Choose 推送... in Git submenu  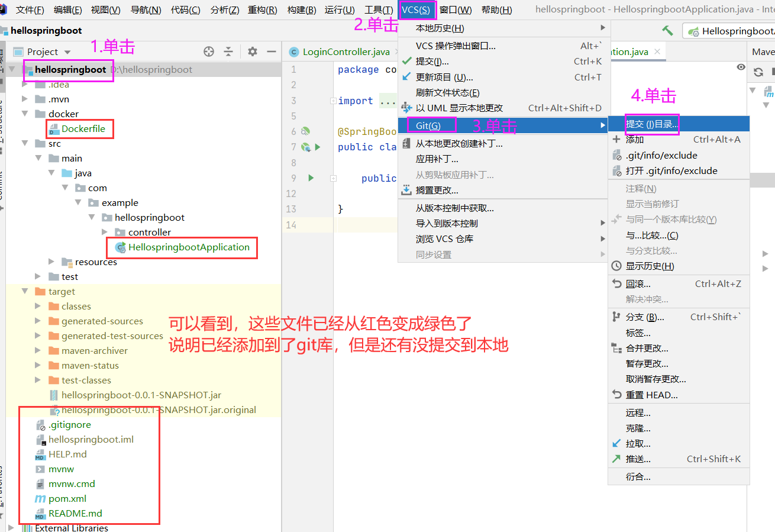pos(679,459)
